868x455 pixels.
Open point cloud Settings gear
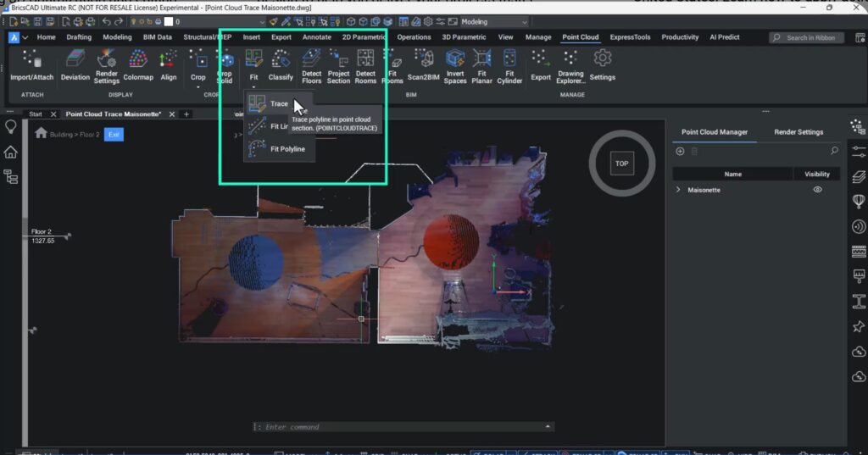coord(603,66)
